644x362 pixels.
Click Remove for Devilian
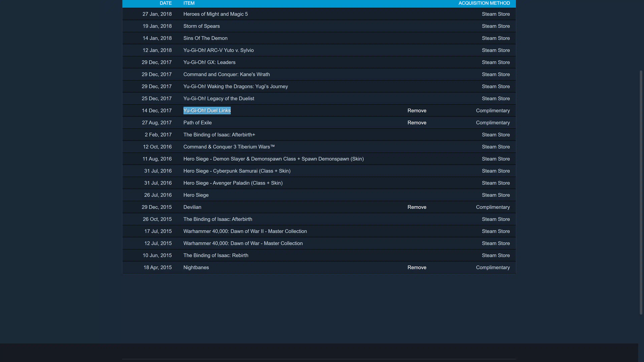[x=417, y=207]
